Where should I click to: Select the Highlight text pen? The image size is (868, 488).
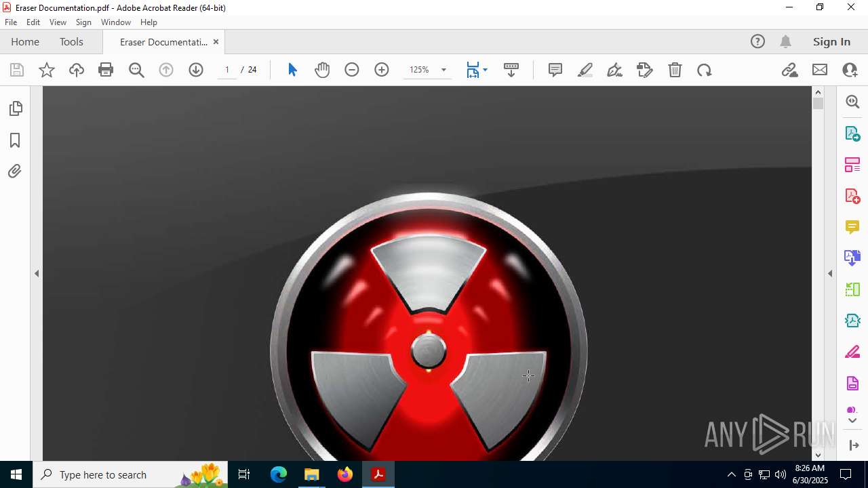click(585, 70)
